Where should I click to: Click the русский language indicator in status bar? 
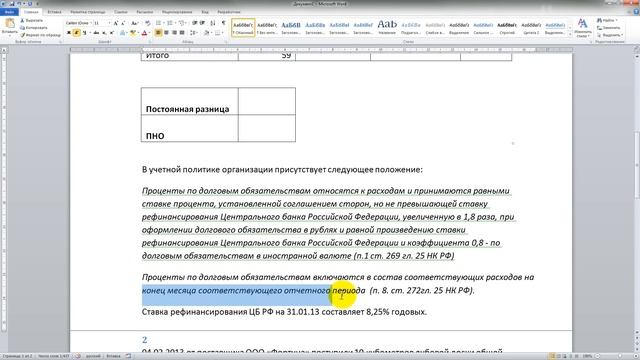pos(93,356)
